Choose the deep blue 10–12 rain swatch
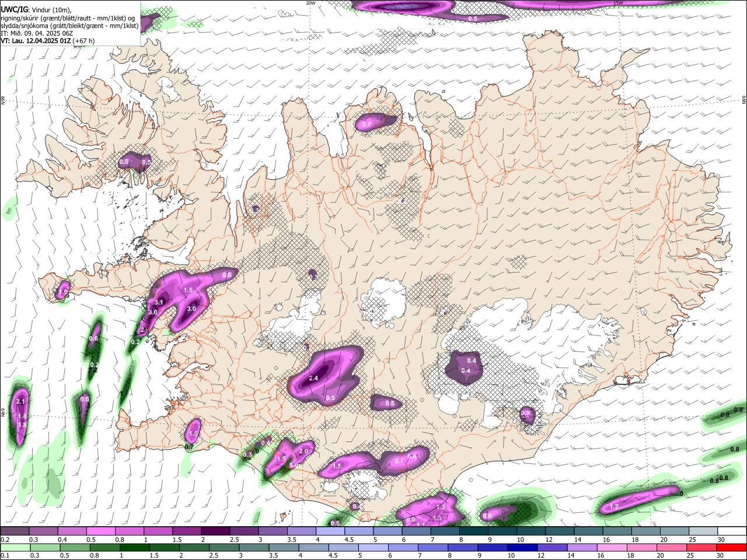The height and width of the screenshot is (560, 747). click(522, 547)
